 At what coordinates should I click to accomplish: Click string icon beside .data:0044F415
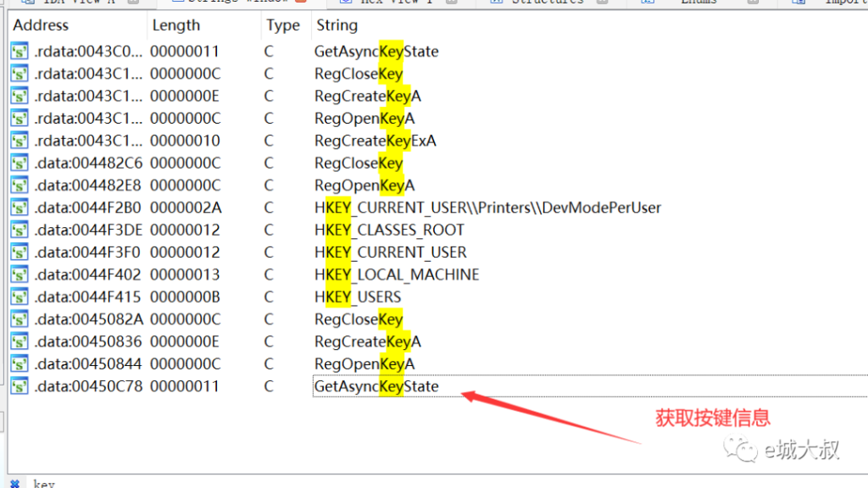(x=19, y=297)
